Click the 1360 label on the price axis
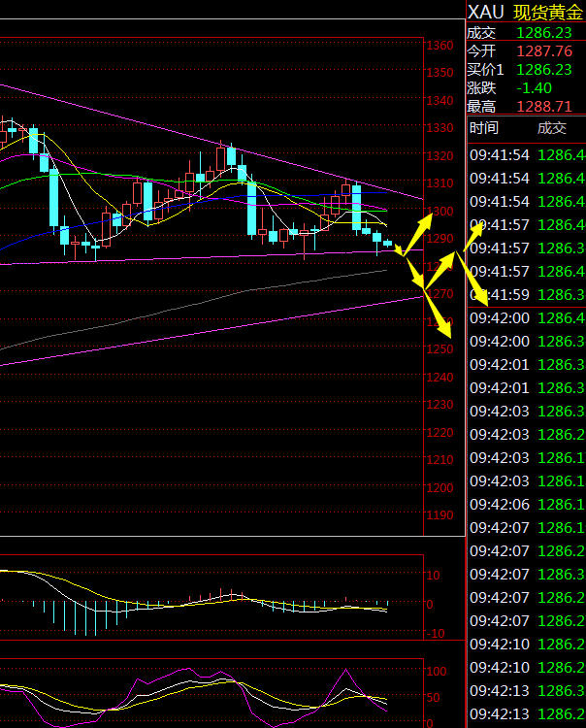Image resolution: width=586 pixels, height=728 pixels. pyautogui.click(x=439, y=46)
